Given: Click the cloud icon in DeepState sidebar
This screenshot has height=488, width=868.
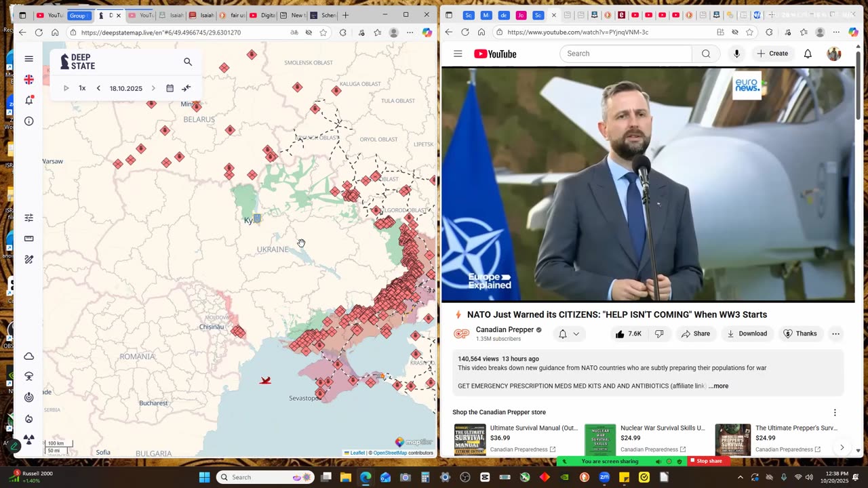Looking at the screenshot, I should (28, 356).
